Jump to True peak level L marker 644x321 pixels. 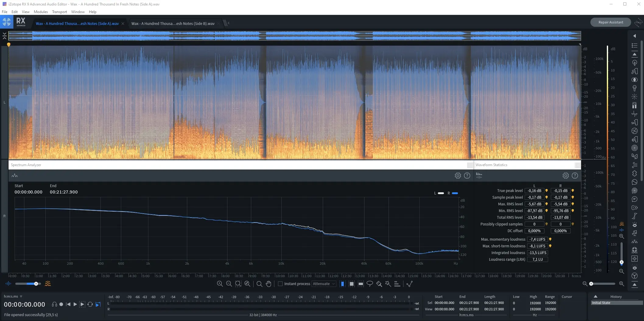point(547,191)
